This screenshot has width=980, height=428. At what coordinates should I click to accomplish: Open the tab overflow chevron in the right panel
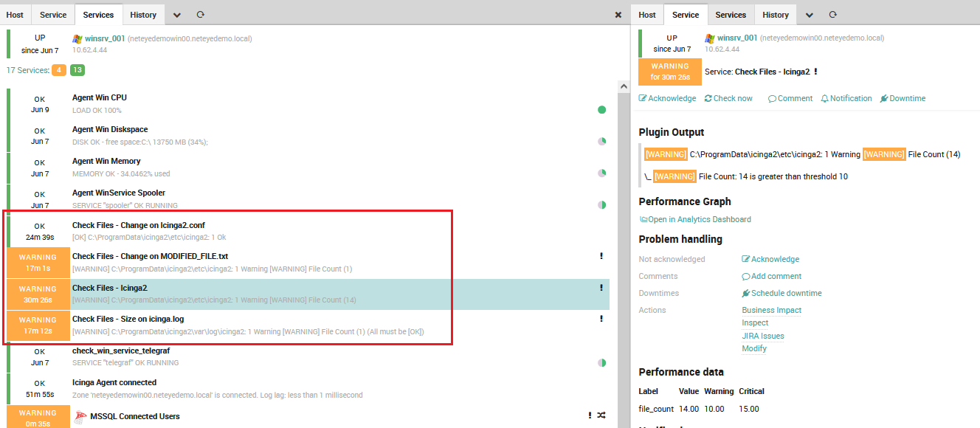tap(810, 14)
